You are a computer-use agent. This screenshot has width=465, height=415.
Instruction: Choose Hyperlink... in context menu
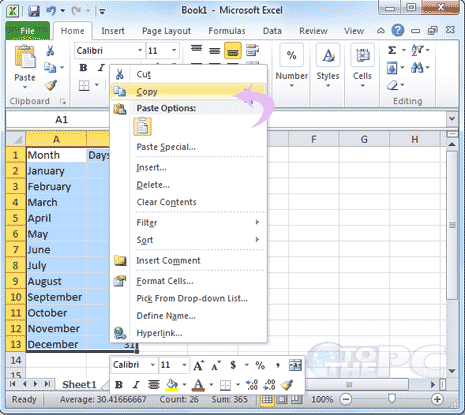click(x=188, y=333)
